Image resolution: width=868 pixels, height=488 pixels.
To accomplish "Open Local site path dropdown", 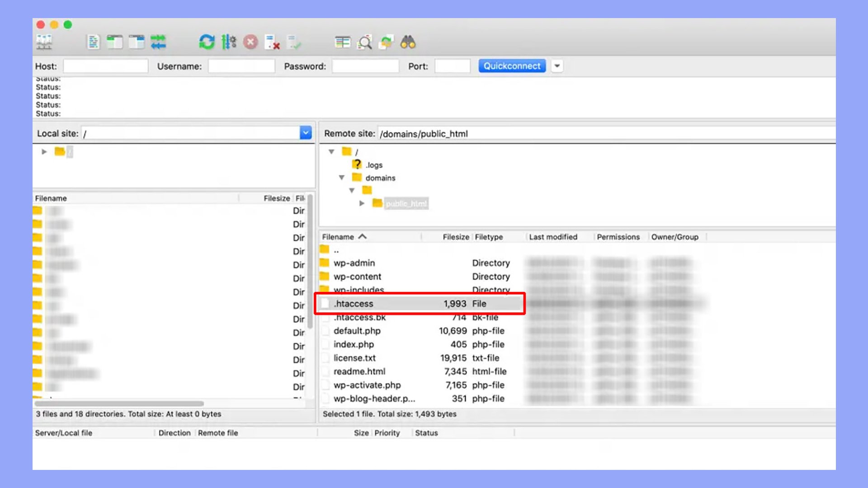I will click(306, 133).
